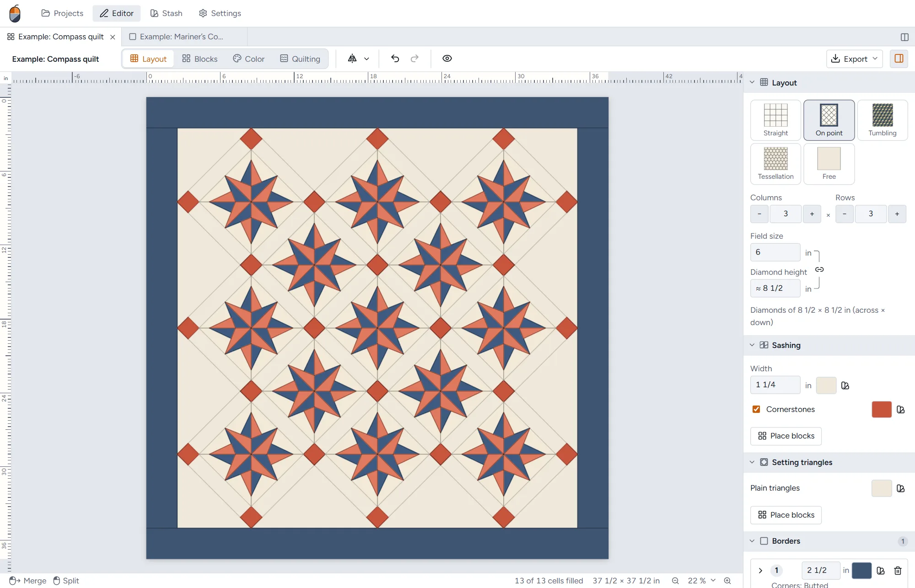This screenshot has width=915, height=588.
Task: Collapse the Layout section
Action: (752, 83)
